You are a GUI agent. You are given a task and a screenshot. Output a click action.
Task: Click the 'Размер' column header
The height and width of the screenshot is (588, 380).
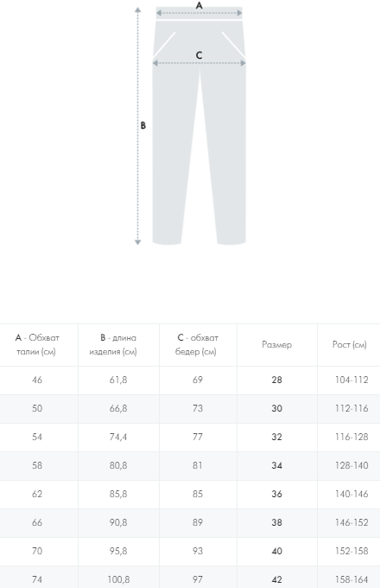(276, 345)
